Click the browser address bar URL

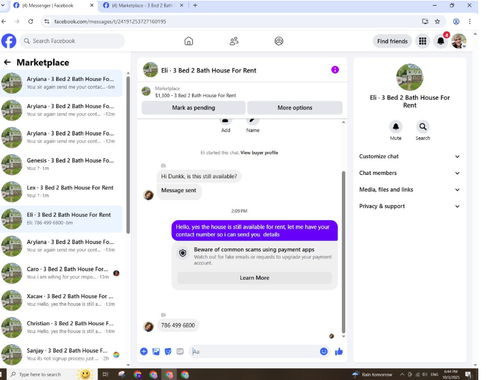[110, 21]
